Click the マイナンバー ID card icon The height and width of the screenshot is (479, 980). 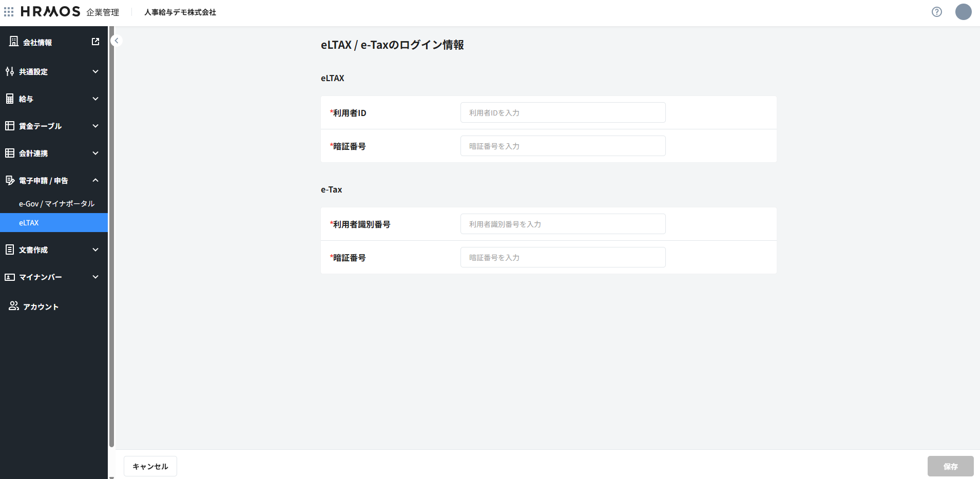[x=10, y=277]
